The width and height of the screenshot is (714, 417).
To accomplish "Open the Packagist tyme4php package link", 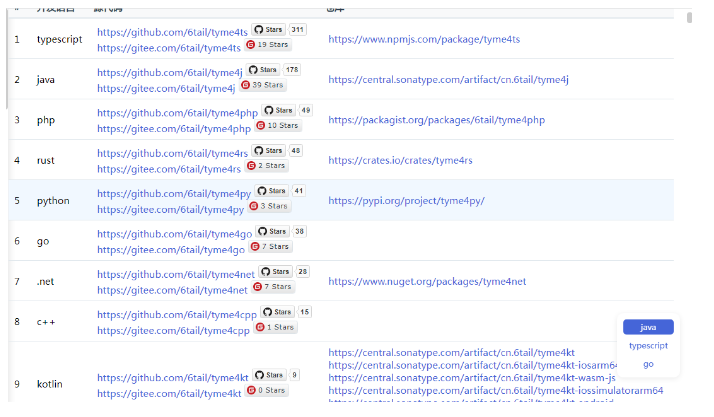I will [436, 120].
